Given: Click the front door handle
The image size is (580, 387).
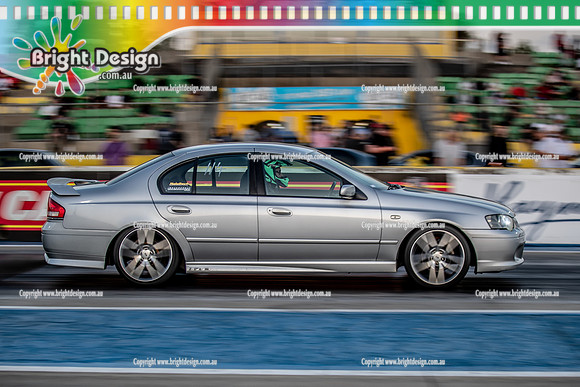Looking at the screenshot, I should (x=280, y=212).
